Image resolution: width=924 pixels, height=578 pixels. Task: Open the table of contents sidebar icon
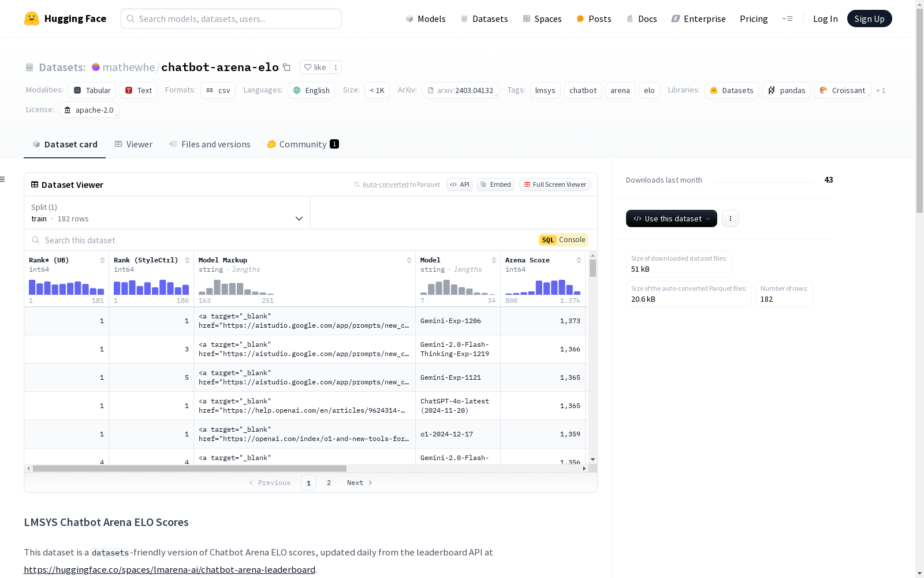(3, 179)
